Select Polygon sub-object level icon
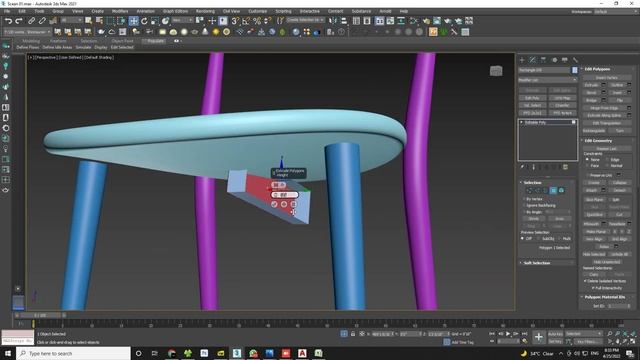This screenshot has width=640, height=360. pyautogui.click(x=553, y=190)
